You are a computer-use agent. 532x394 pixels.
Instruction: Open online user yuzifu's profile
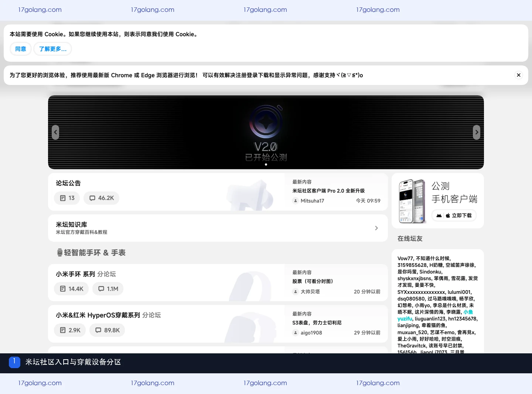pos(405,319)
